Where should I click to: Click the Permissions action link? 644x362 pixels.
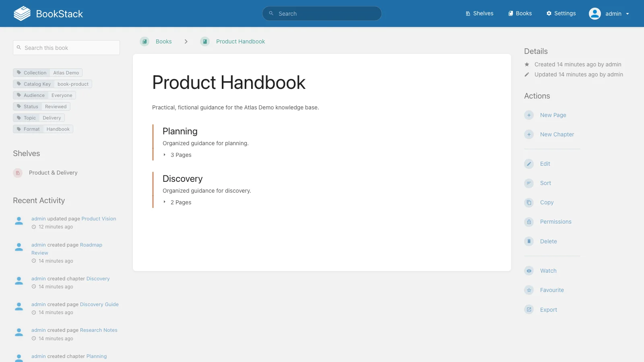coord(556,222)
